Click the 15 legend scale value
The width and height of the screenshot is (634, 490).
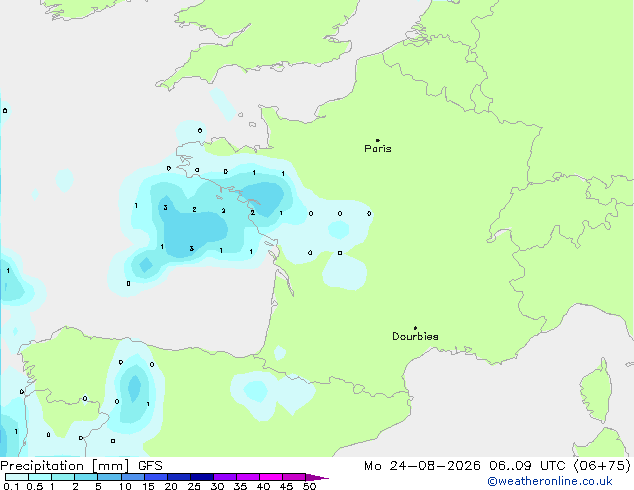pyautogui.click(x=148, y=486)
